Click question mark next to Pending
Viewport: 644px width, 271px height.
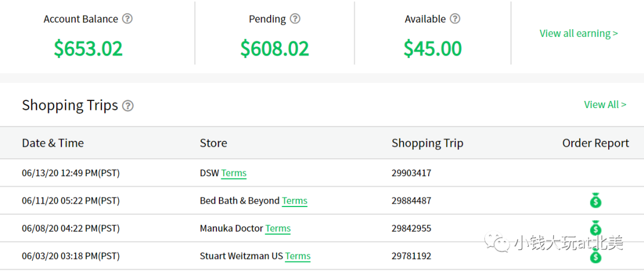295,19
